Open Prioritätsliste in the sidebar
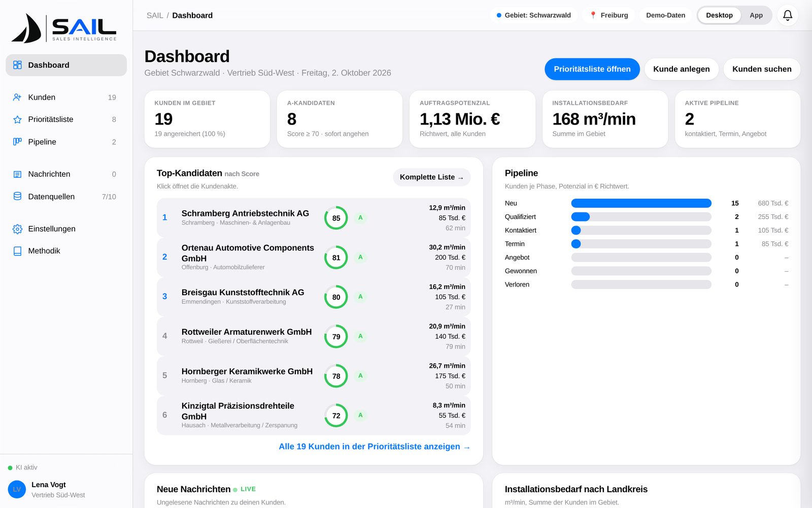The height and width of the screenshot is (508, 812). pos(66,119)
